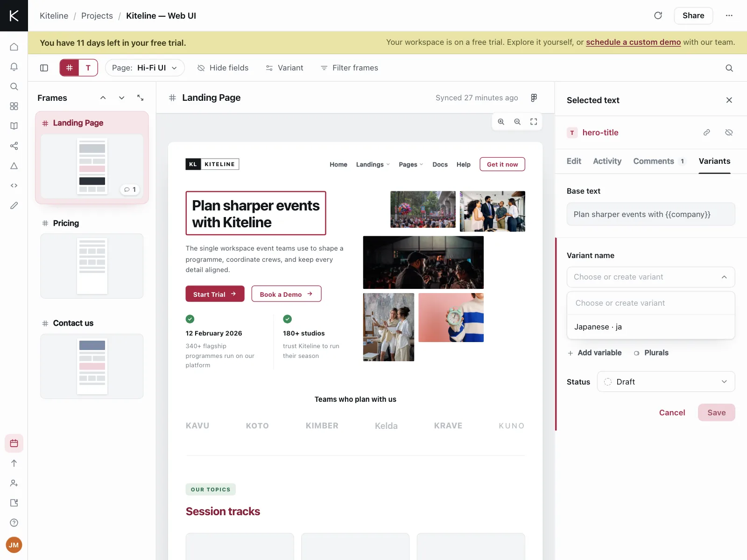Viewport: 747px width, 560px height.
Task: Zoom out on the canvas
Action: pyautogui.click(x=517, y=122)
